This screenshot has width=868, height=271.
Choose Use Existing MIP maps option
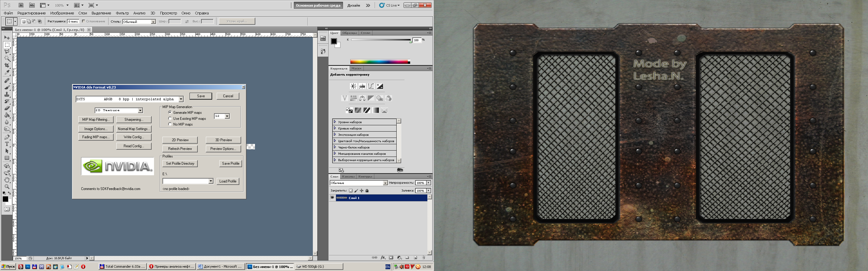pos(170,119)
